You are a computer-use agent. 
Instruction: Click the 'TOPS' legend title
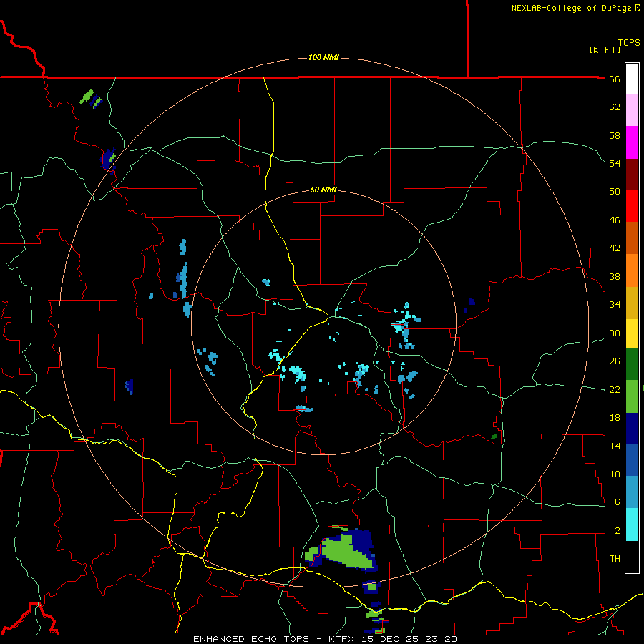point(629,43)
